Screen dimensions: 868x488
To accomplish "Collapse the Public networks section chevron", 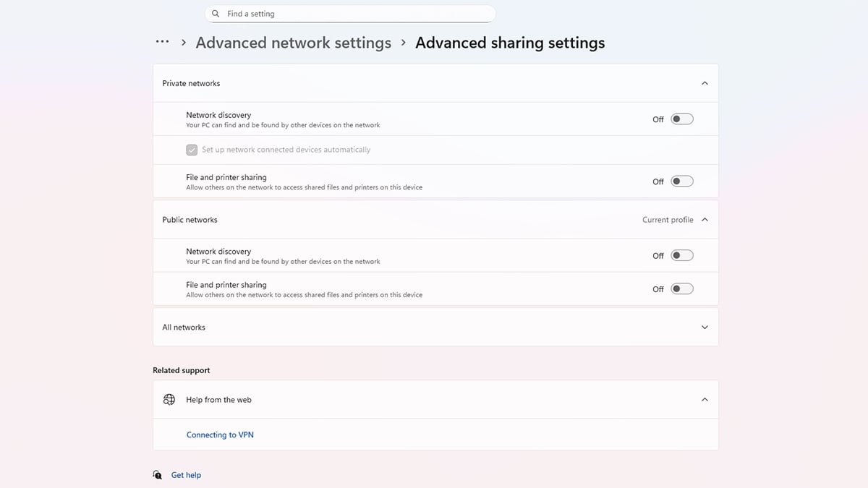I will tap(705, 220).
